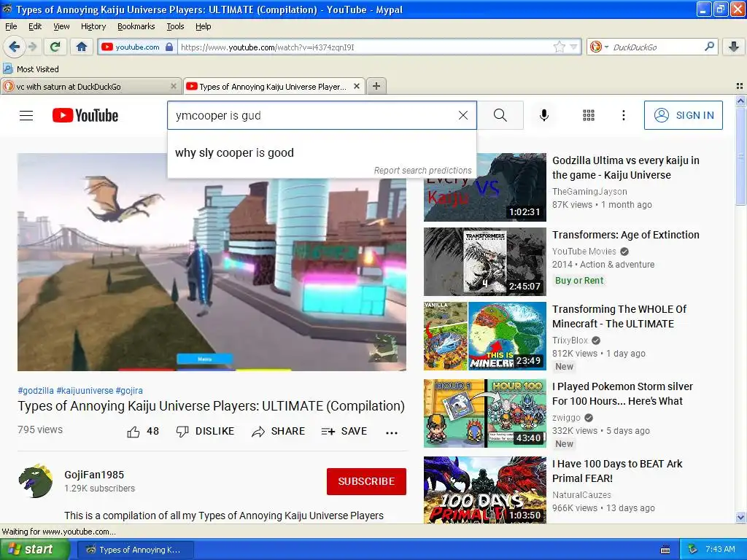
Task: Click the system tray clock 7:43 AM
Action: pos(720,549)
